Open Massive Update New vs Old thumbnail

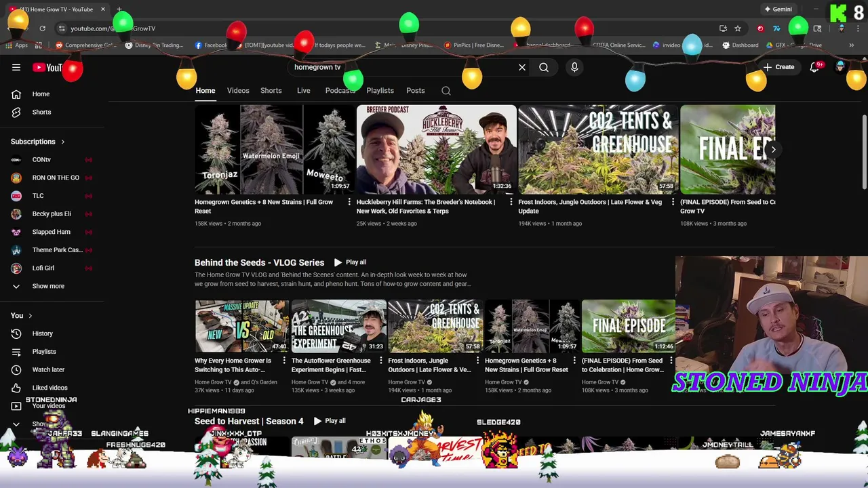(x=242, y=326)
